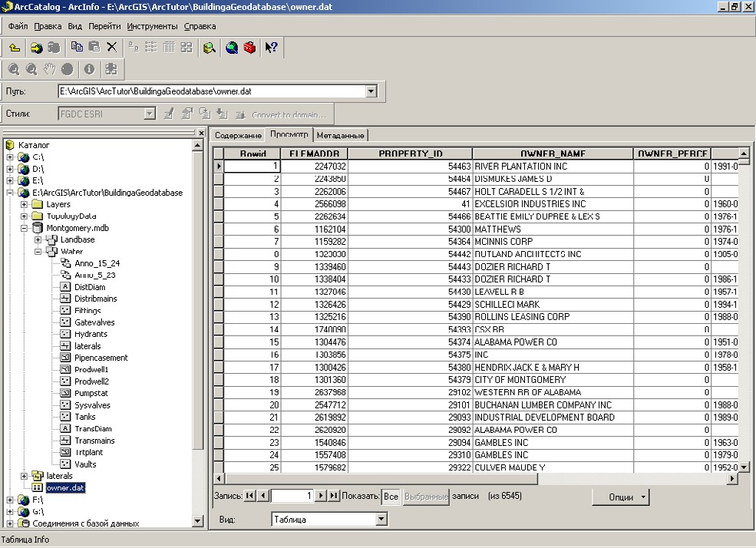Click the Все show all button
756x548 pixels.
click(x=391, y=497)
